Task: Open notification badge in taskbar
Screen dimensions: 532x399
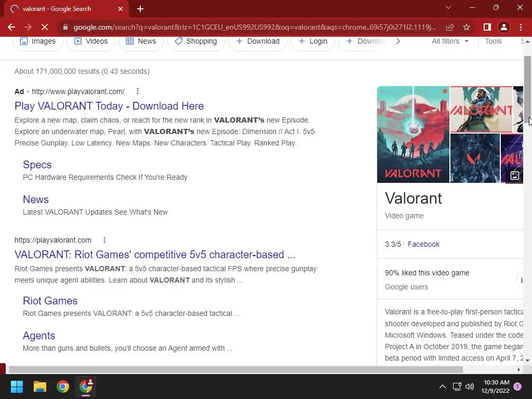Action: (517, 387)
